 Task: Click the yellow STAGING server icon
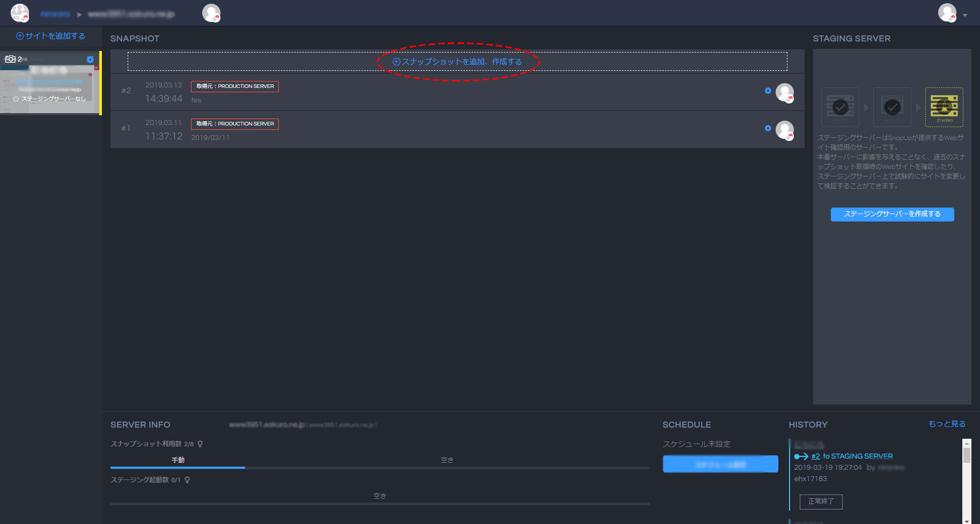click(x=944, y=107)
